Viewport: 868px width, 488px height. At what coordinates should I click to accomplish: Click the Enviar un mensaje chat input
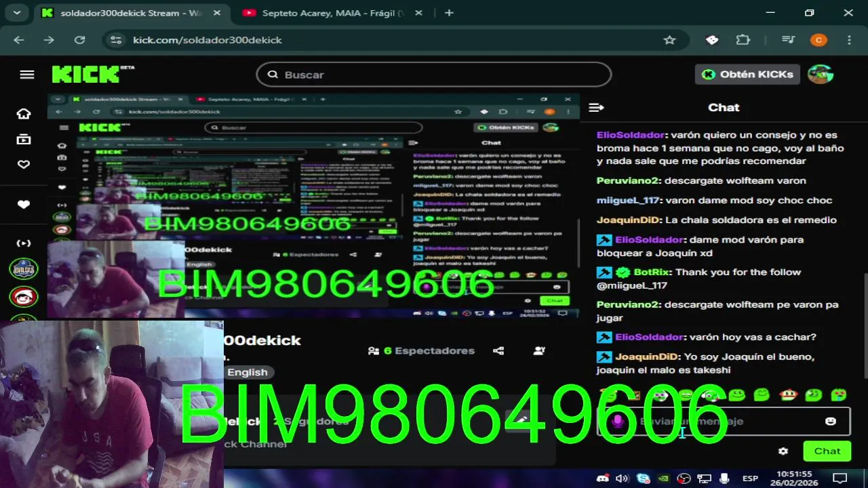tap(724, 422)
